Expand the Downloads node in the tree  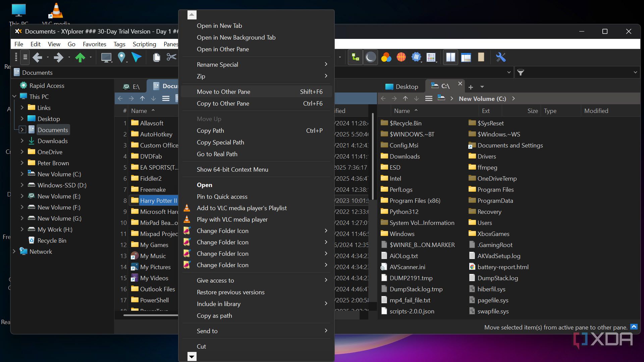(x=22, y=141)
